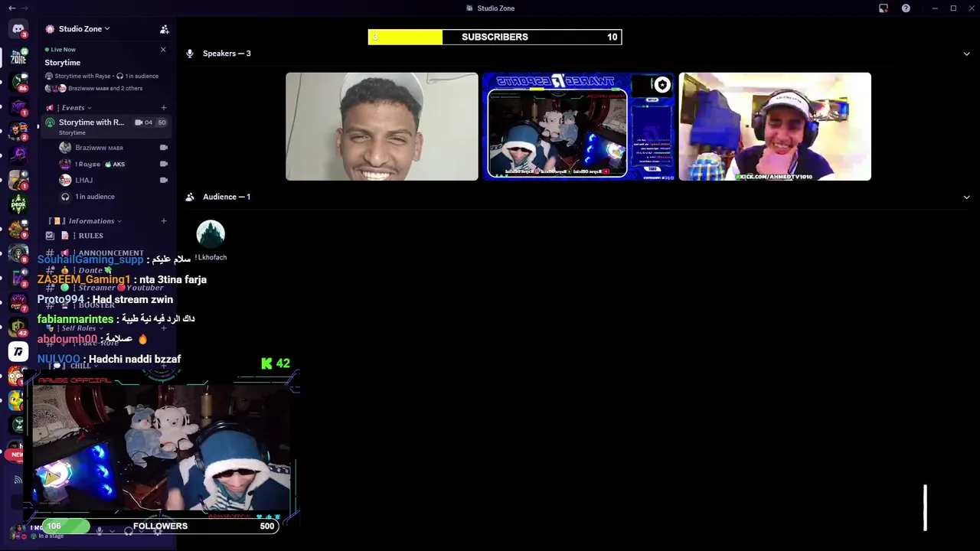Select LHAJ in the stage list
This screenshot has width=980, height=551.
pos(113,180)
